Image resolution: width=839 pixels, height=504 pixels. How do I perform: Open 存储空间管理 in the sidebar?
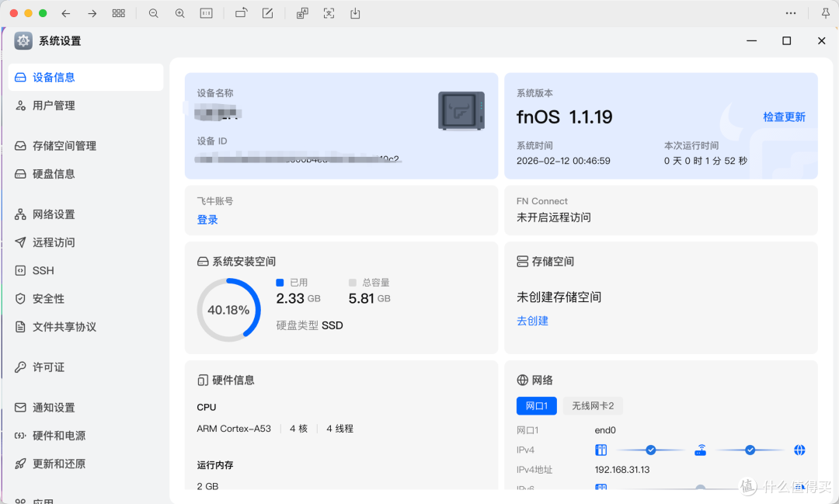[x=85, y=145]
